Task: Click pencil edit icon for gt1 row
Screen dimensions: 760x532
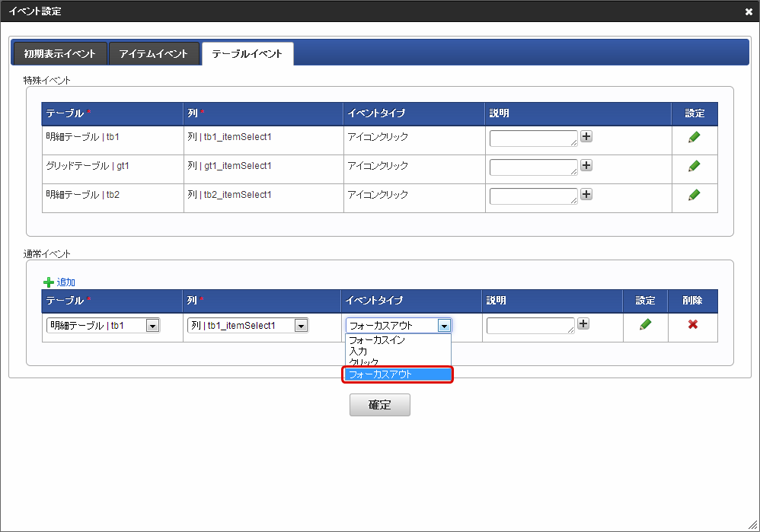Action: coord(694,166)
